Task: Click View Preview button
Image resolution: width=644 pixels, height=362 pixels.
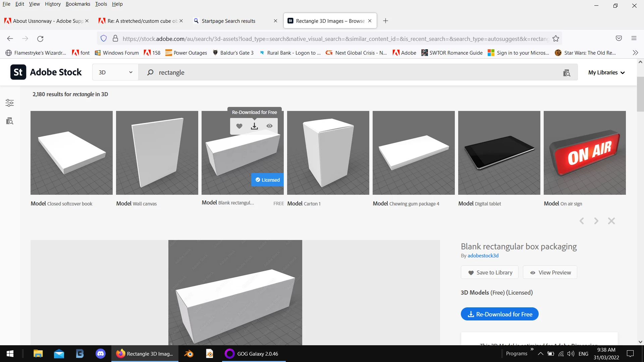Action: (x=550, y=273)
